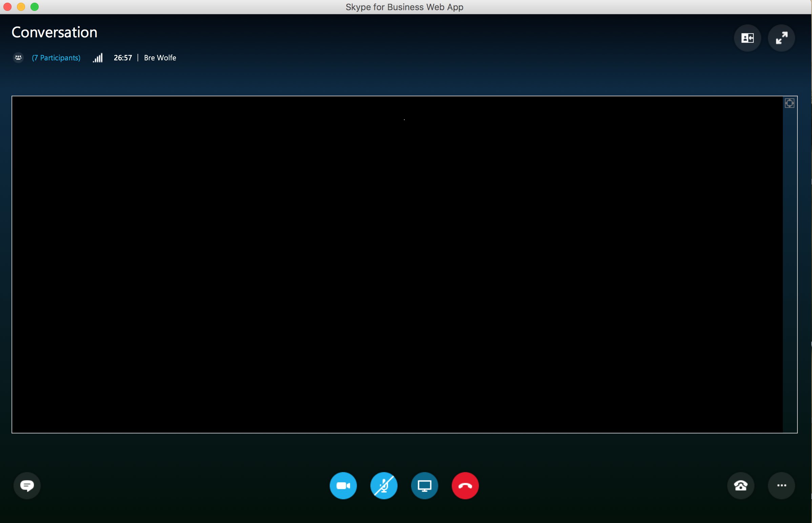Open the instant message chat bubble
This screenshot has width=812, height=523.
coord(27,486)
